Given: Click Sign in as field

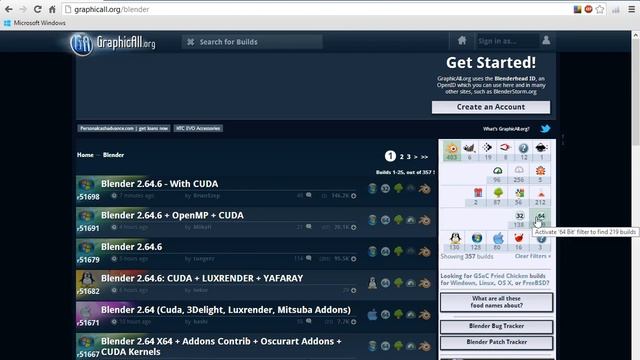Looking at the screenshot, I should (x=507, y=41).
